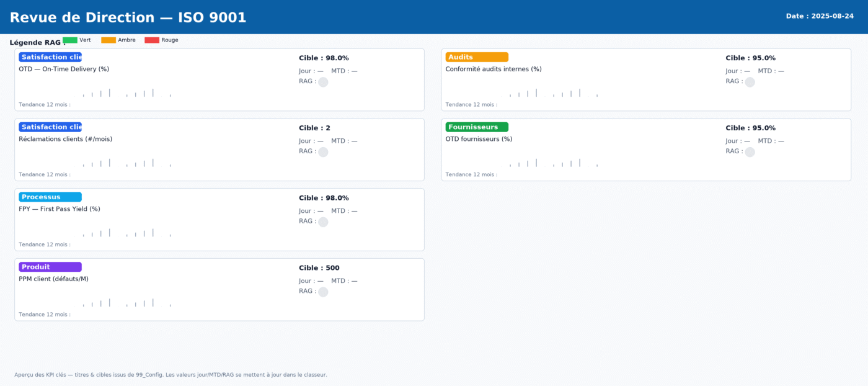This screenshot has width=868, height=386.
Task: Click the RAG status circle for Réclamations clients
Action: (x=323, y=152)
